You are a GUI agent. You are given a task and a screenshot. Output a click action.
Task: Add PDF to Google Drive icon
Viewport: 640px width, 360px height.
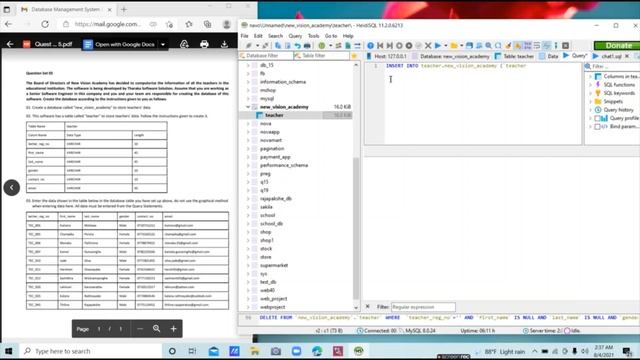184,44
